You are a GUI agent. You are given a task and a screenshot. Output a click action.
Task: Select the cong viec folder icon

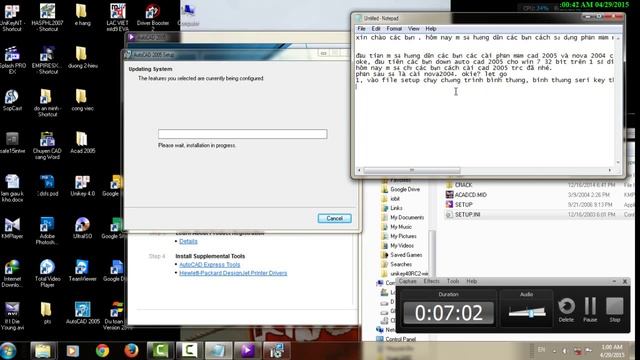[x=82, y=100]
